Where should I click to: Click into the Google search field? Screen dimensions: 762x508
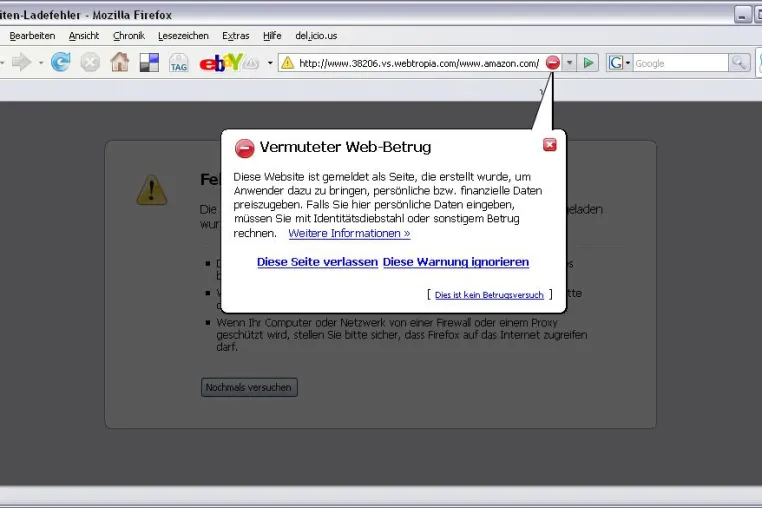tap(680, 63)
